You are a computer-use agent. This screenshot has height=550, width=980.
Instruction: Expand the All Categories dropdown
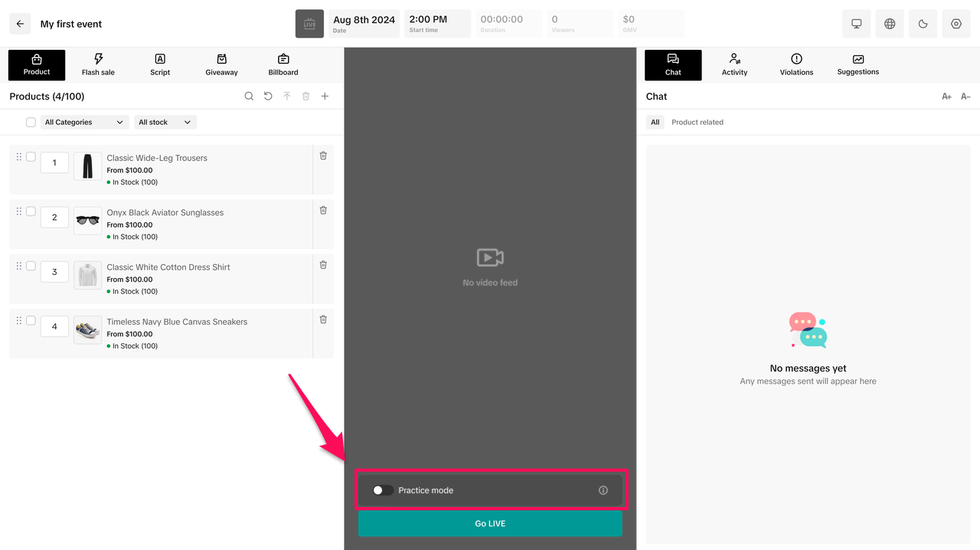(84, 123)
